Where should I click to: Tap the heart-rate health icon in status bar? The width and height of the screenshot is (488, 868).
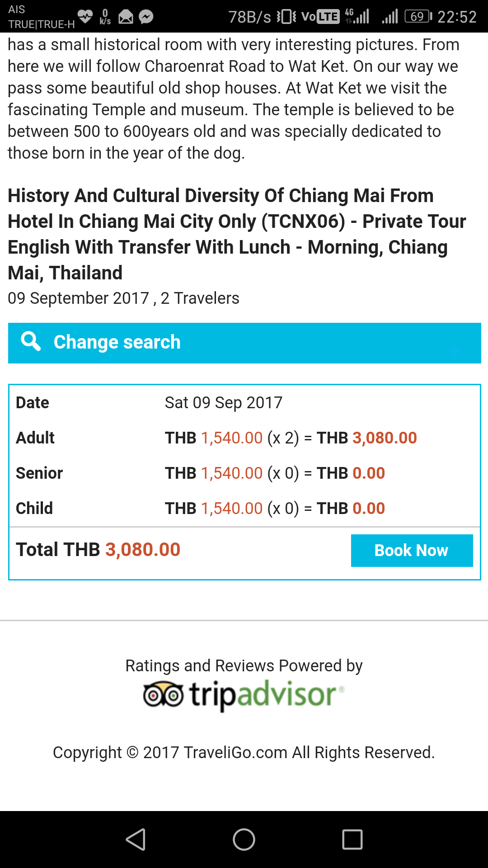coord(85,17)
